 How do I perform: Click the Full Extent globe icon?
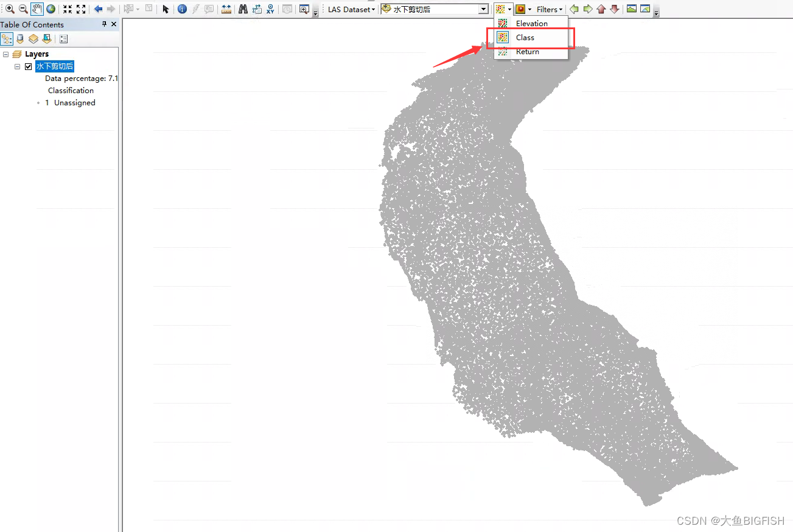pyautogui.click(x=52, y=9)
